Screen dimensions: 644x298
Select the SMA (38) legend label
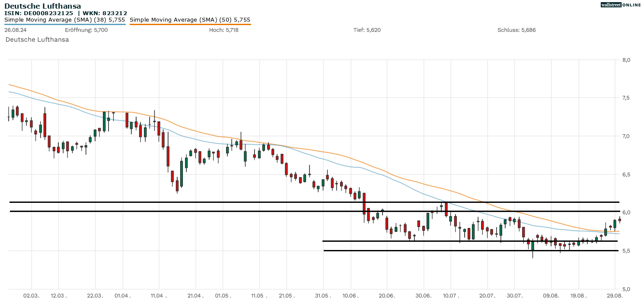coord(65,20)
